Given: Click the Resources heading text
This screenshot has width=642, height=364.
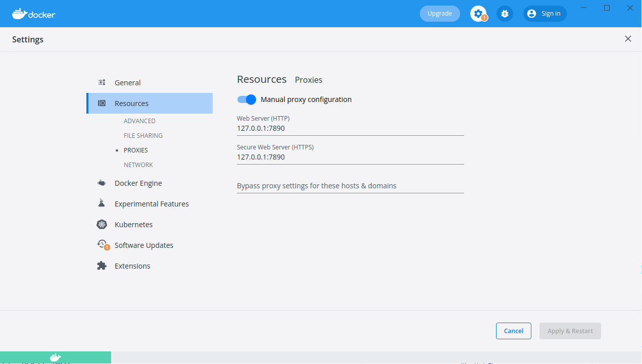Looking at the screenshot, I should pos(262,79).
